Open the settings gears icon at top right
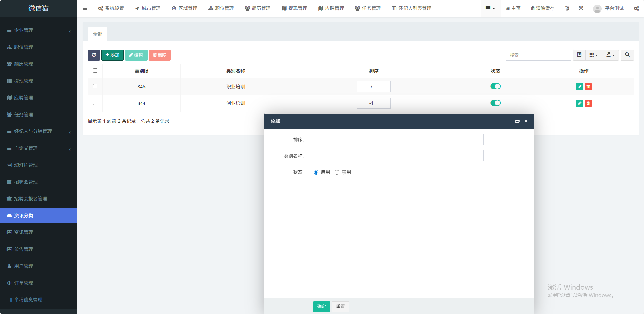The image size is (644, 314). (x=636, y=8)
